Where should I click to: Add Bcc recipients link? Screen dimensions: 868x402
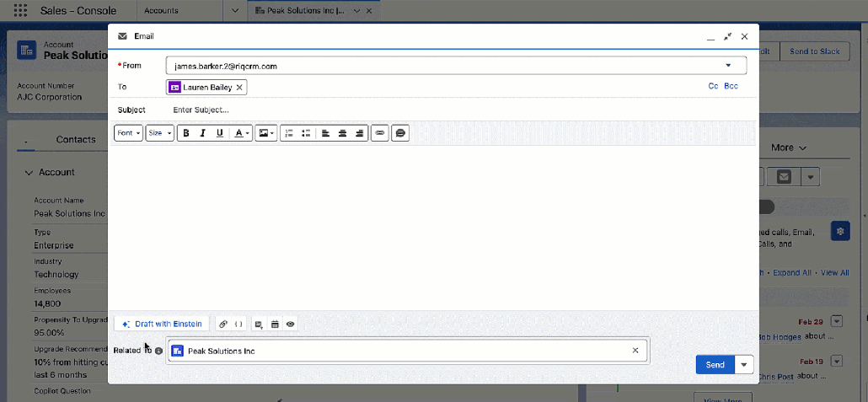click(731, 86)
